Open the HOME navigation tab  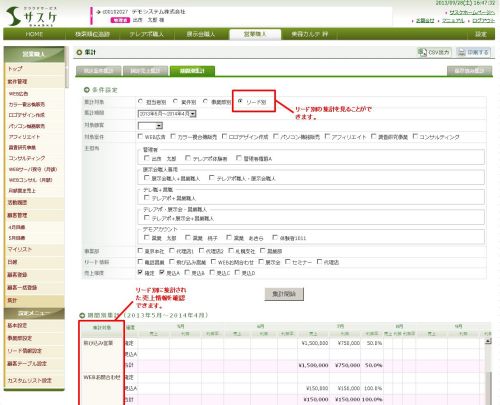34,34
